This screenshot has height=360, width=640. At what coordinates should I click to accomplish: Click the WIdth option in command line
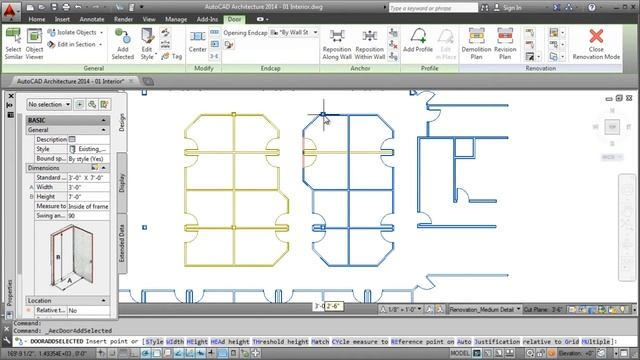point(175,341)
